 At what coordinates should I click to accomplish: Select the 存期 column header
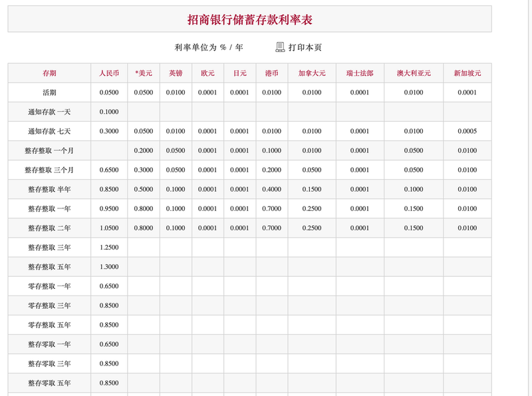(49, 73)
